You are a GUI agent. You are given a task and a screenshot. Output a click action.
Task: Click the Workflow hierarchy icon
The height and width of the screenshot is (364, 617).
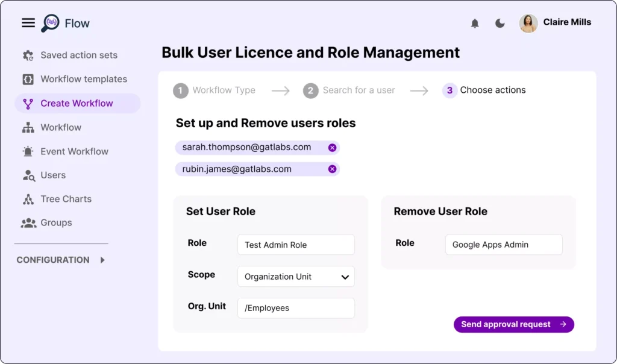28,128
